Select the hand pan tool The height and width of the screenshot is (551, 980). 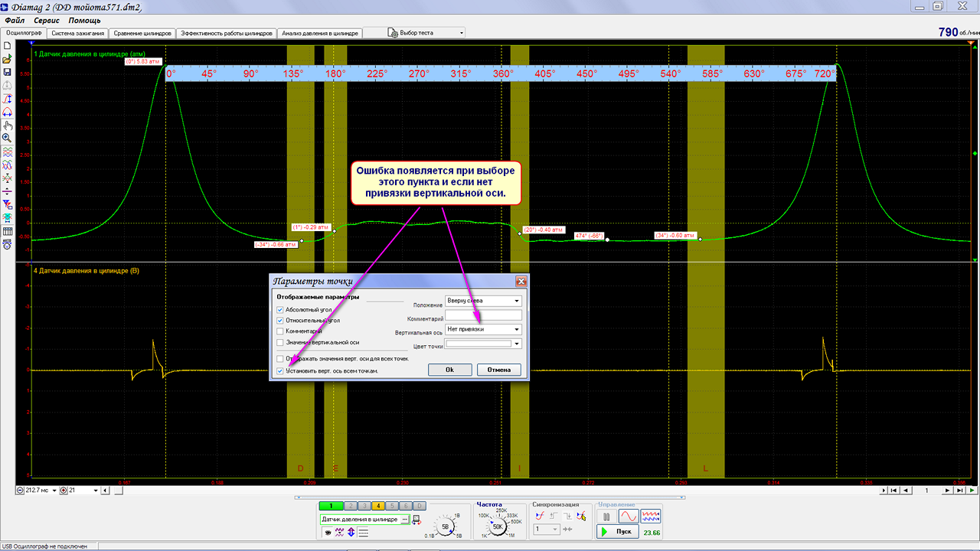[x=7, y=126]
